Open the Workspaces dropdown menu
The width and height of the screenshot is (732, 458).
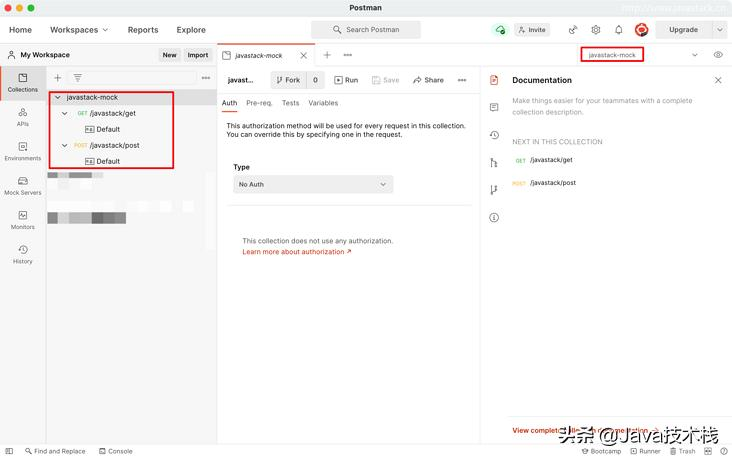(79, 29)
